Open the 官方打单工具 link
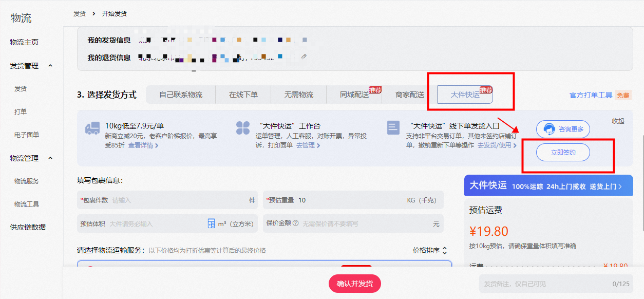This screenshot has width=644, height=299. (x=591, y=95)
